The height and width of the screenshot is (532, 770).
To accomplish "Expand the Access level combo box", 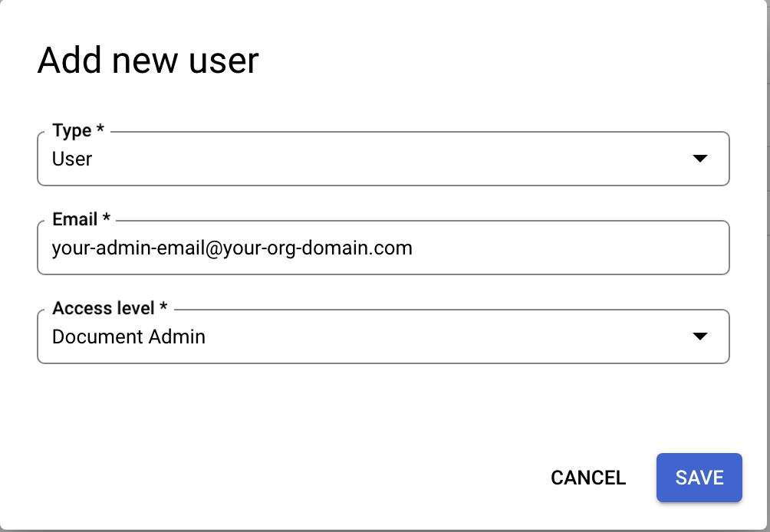I will coord(383,337).
